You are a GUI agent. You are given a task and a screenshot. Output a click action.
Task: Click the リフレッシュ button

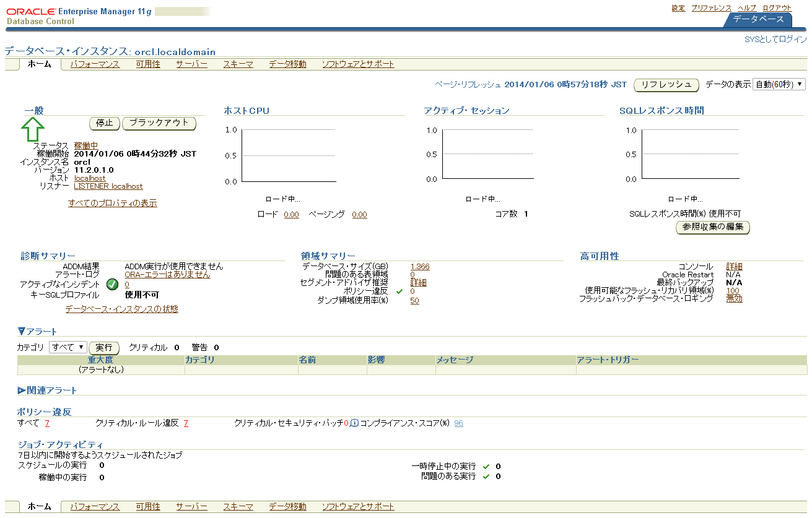(666, 85)
